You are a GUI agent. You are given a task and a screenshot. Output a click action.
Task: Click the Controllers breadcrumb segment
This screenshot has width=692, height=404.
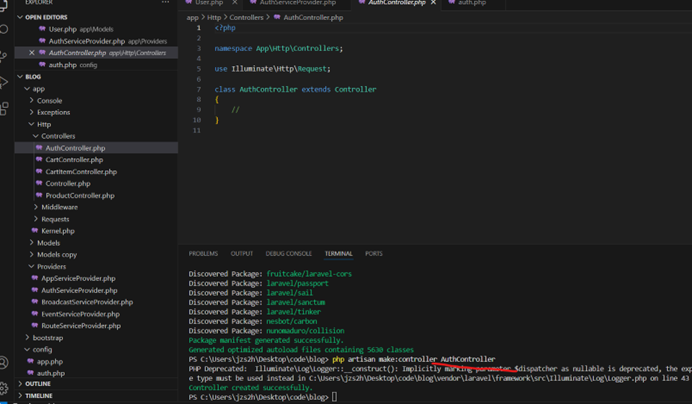click(x=246, y=18)
